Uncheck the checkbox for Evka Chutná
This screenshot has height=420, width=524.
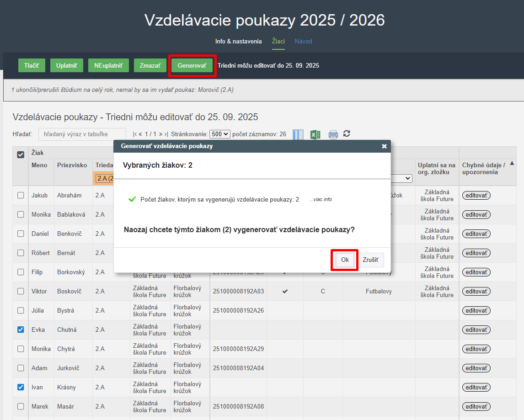pos(21,330)
